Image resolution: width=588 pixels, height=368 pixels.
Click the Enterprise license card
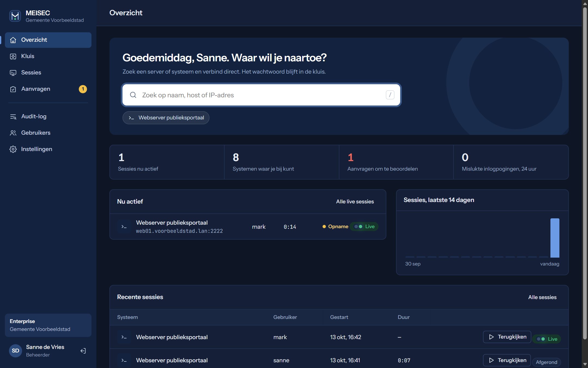[x=48, y=325]
